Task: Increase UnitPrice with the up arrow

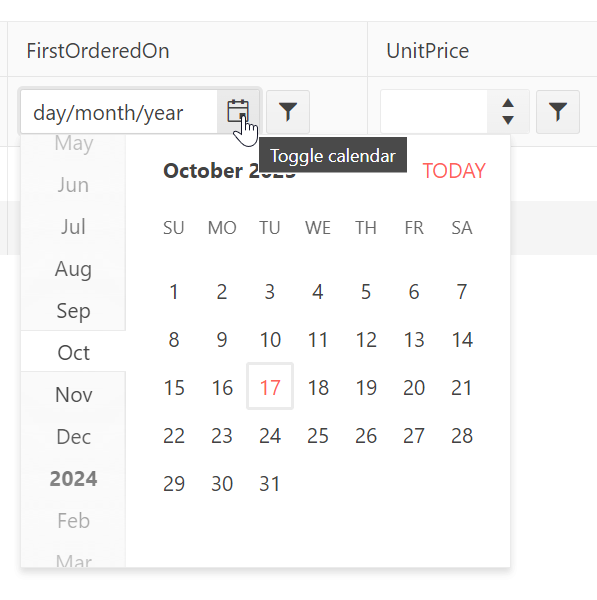Action: (x=508, y=103)
